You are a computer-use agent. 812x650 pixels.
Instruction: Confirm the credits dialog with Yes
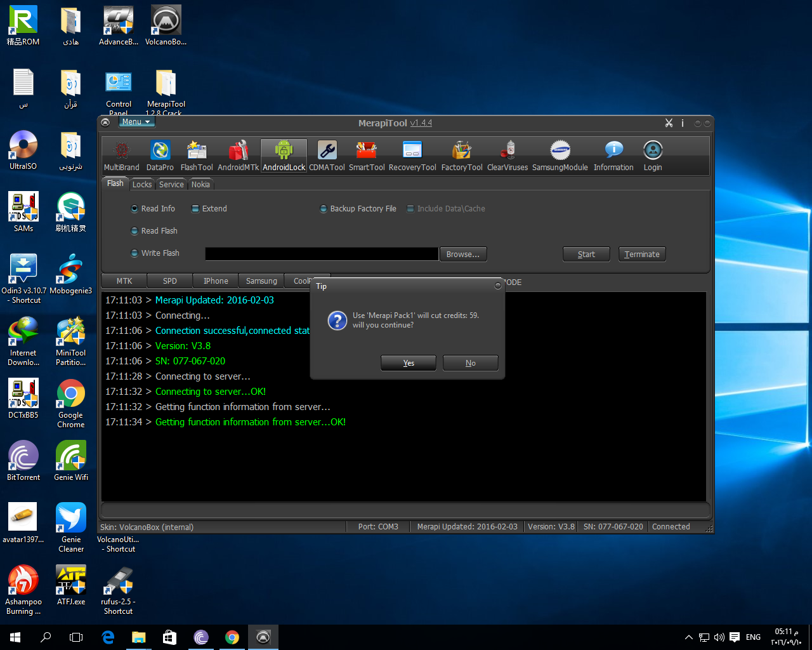pos(409,363)
